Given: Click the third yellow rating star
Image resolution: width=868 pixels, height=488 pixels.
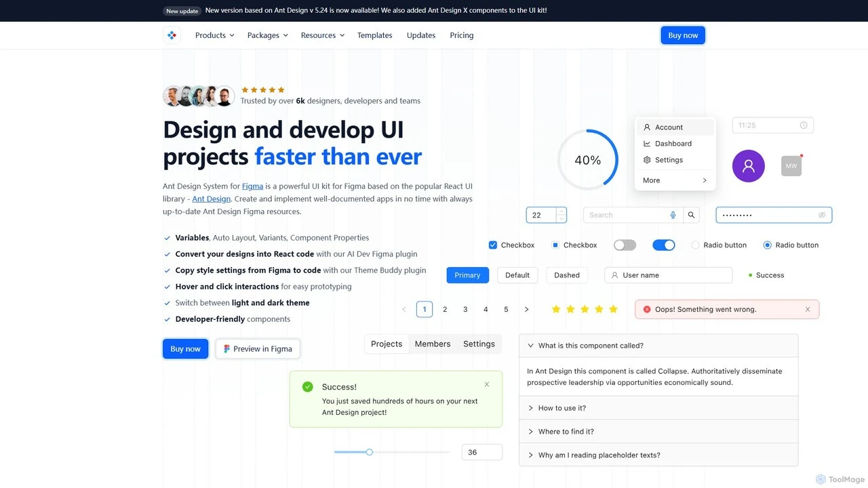Looking at the screenshot, I should coord(585,309).
